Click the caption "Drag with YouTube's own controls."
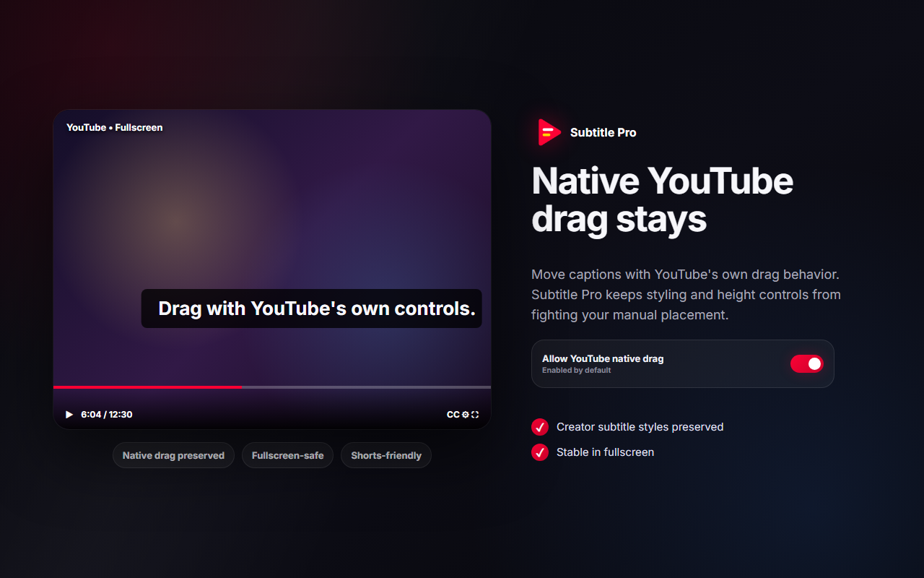The width and height of the screenshot is (924, 578). tap(312, 309)
